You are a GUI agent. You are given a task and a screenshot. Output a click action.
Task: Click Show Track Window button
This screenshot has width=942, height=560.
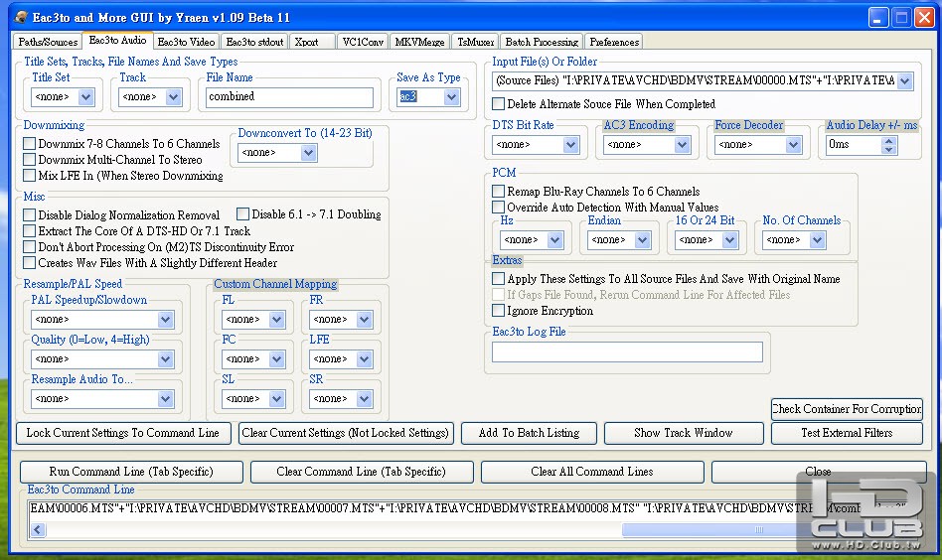click(x=684, y=433)
